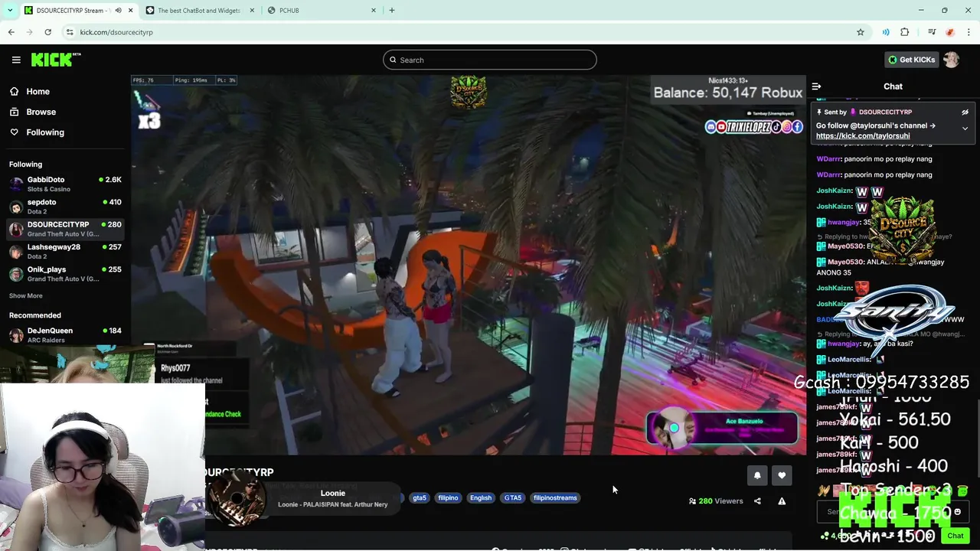The image size is (980, 551).
Task: Open GabbiDoto channel from Following list
Action: (65, 184)
